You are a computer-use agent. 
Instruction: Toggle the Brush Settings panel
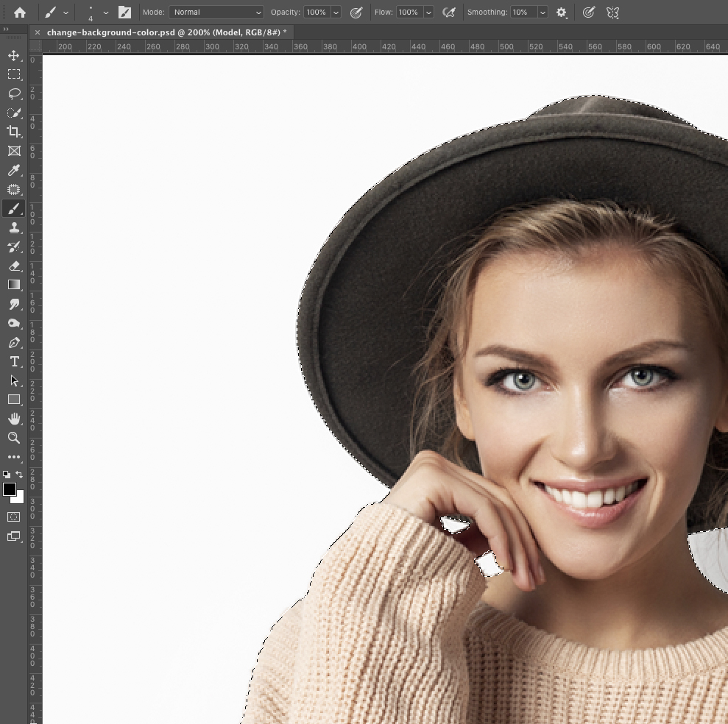124,13
